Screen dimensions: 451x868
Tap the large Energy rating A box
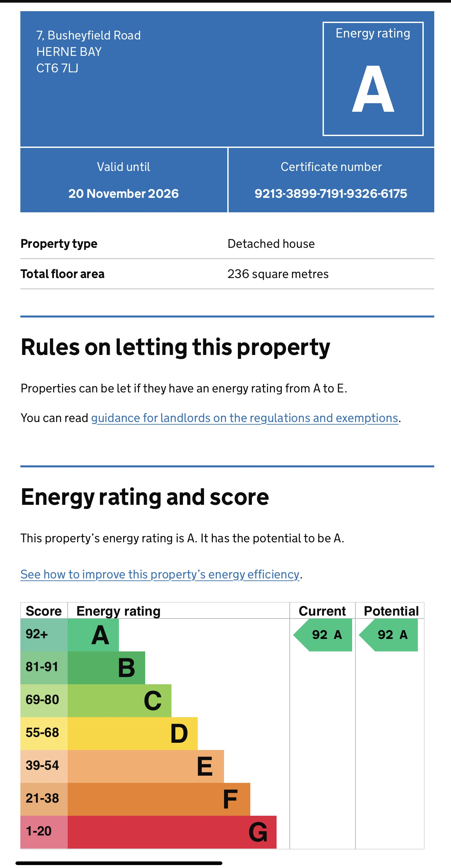[373, 79]
